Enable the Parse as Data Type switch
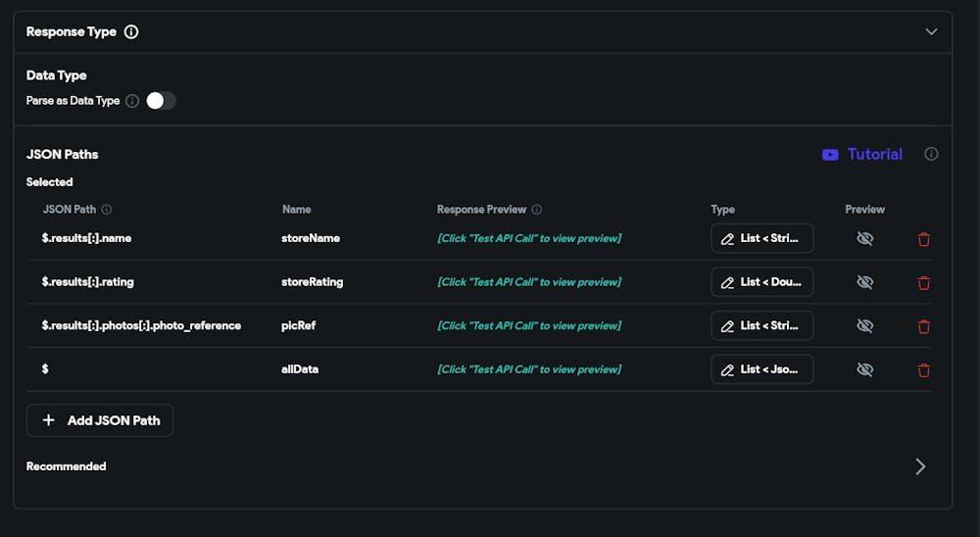Viewport: 980px width, 537px height. click(161, 101)
